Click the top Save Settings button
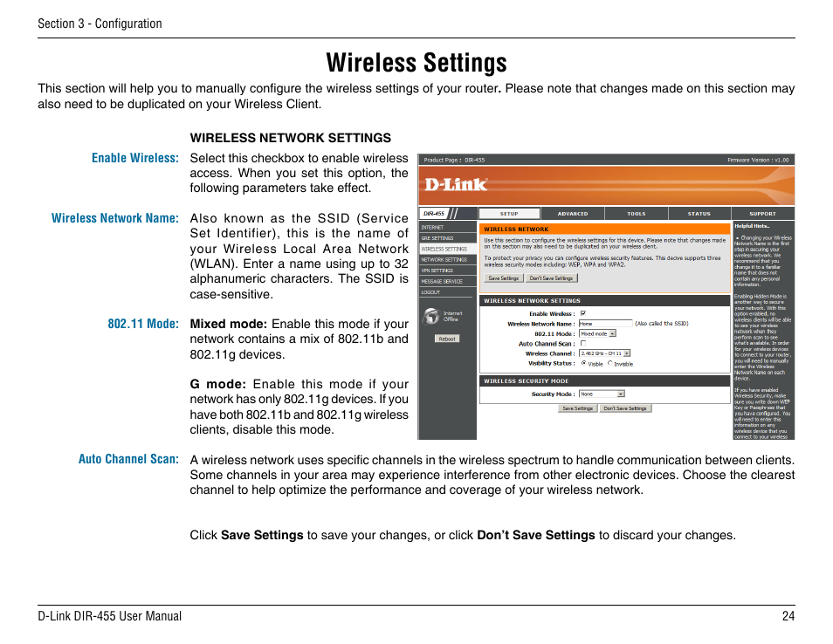 coord(503,278)
